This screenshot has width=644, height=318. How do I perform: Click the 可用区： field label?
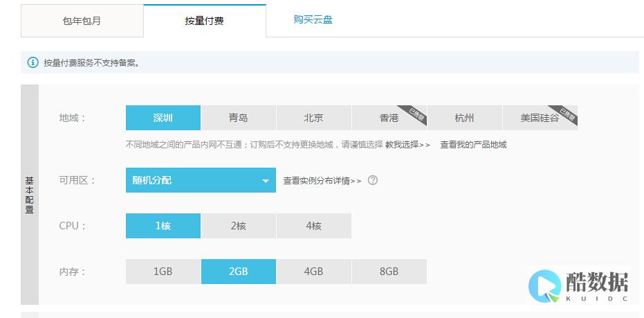(x=77, y=180)
